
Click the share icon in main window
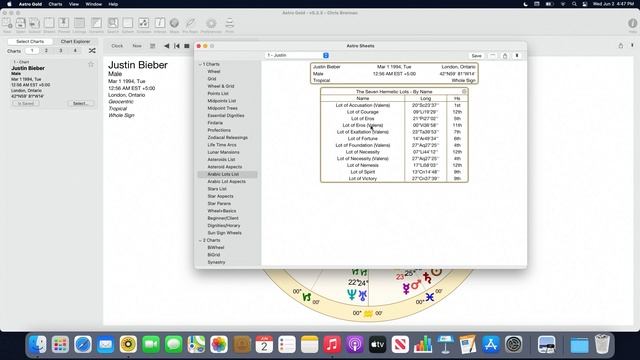pos(621,46)
